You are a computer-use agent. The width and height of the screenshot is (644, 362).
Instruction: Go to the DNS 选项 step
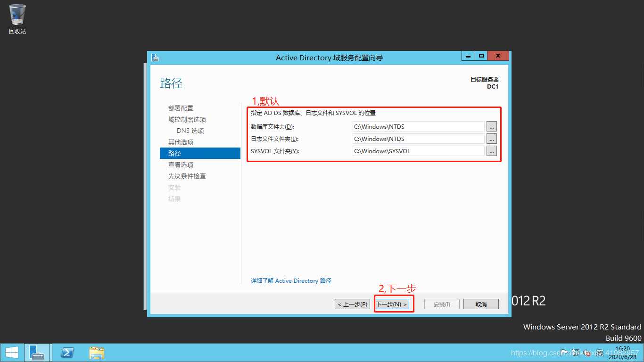tap(190, 131)
